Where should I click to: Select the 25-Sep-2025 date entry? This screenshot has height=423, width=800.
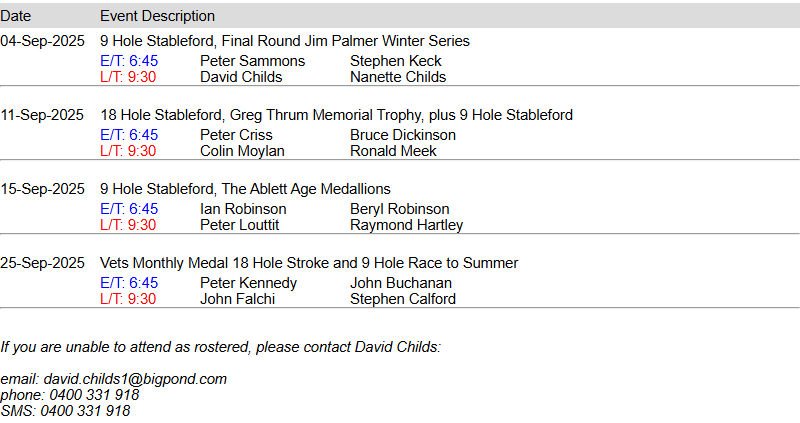tap(42, 263)
